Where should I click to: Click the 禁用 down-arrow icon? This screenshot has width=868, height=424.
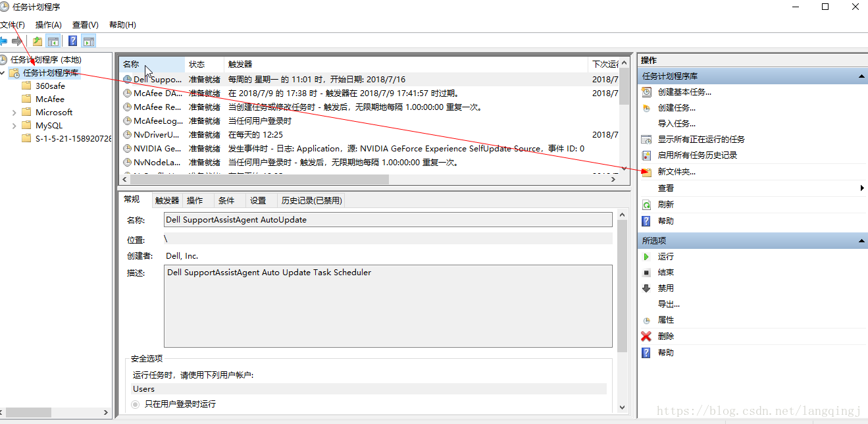coord(646,288)
